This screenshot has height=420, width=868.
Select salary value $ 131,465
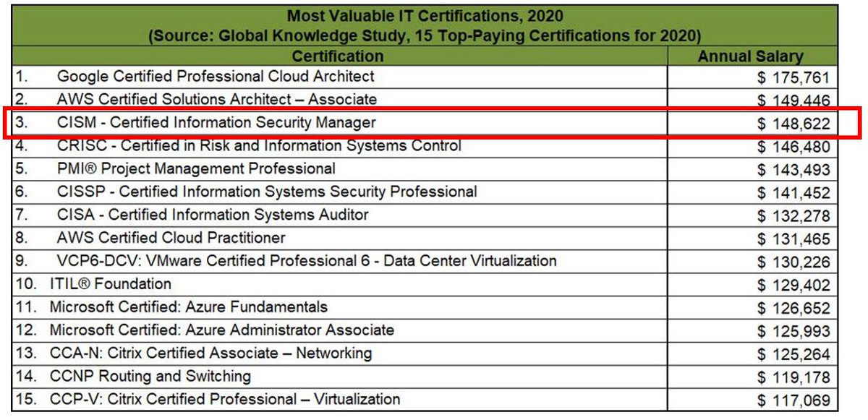click(793, 239)
